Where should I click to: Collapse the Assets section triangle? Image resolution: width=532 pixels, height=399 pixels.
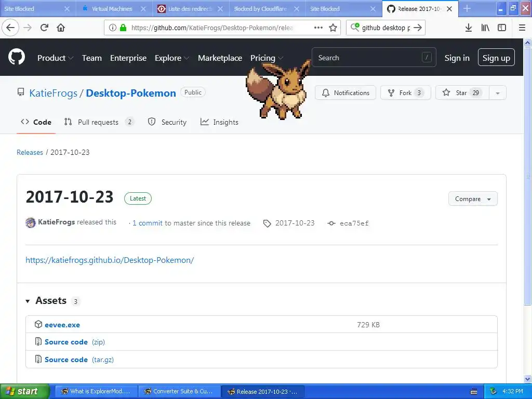(x=28, y=301)
